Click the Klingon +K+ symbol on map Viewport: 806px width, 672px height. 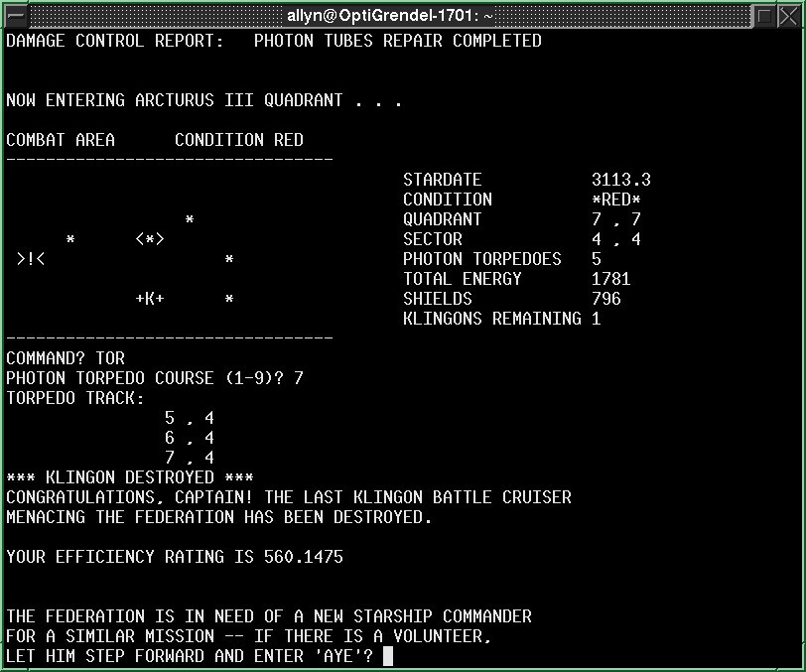point(150,299)
